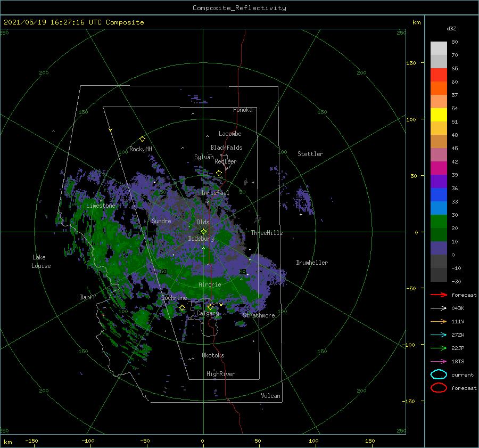479x448 pixels.
Task: Select the light blue swatch between 33 and 30
Action: pyautogui.click(x=439, y=208)
